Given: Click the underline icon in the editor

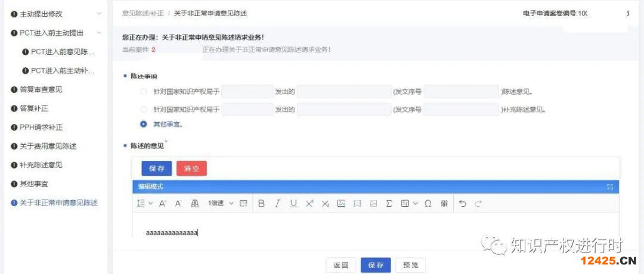Looking at the screenshot, I should pos(293,204).
